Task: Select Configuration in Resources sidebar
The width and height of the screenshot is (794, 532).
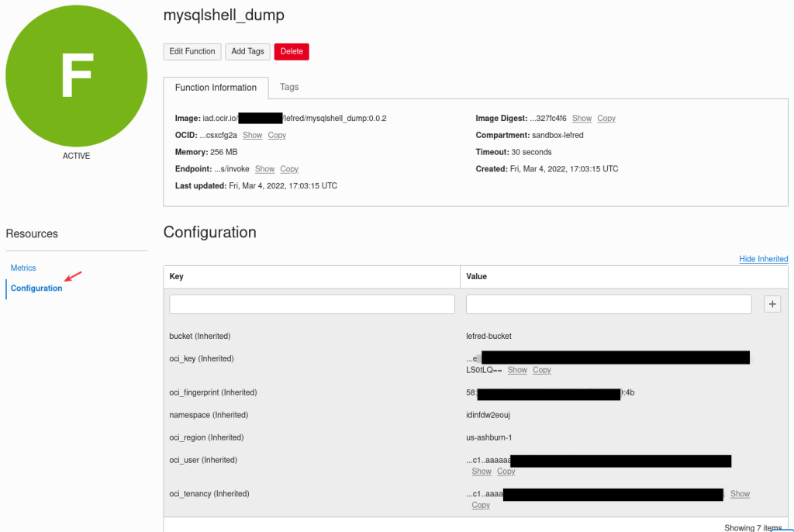Action: [36, 288]
